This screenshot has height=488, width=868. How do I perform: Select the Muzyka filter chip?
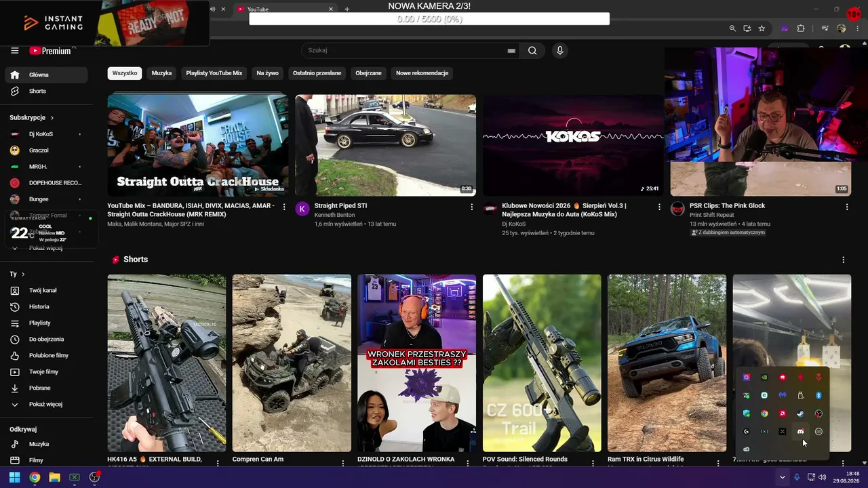[161, 73]
